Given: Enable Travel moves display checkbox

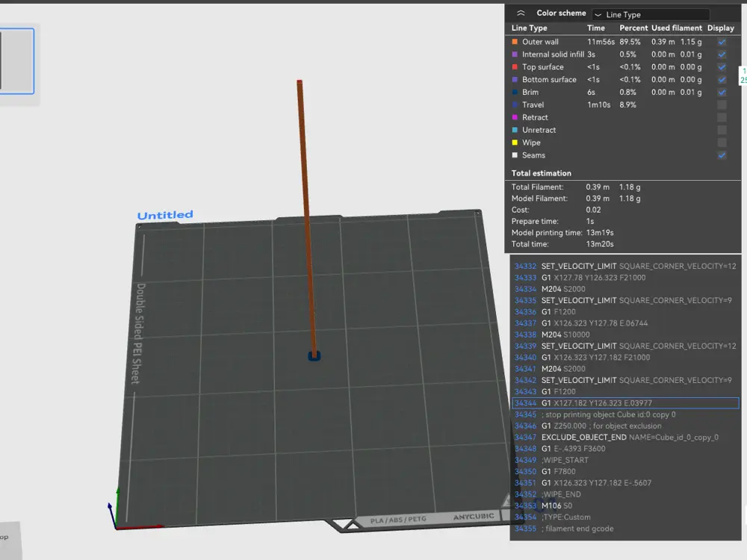Looking at the screenshot, I should 722,105.
